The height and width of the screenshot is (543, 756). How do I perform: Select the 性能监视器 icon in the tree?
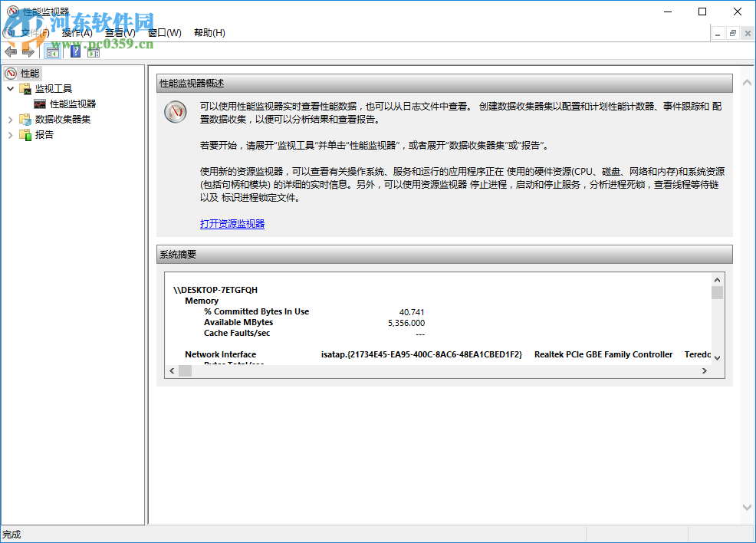(40, 104)
